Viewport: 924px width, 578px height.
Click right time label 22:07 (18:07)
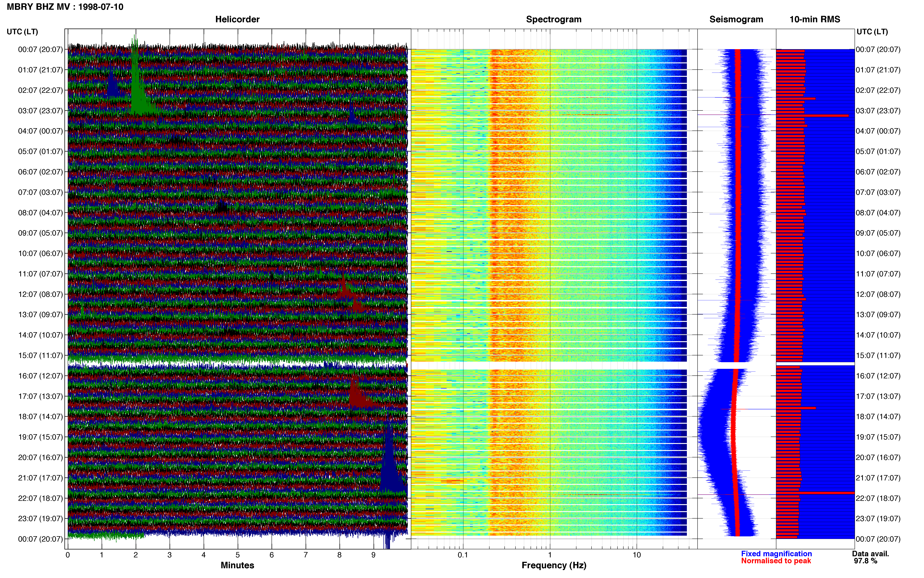(878, 498)
